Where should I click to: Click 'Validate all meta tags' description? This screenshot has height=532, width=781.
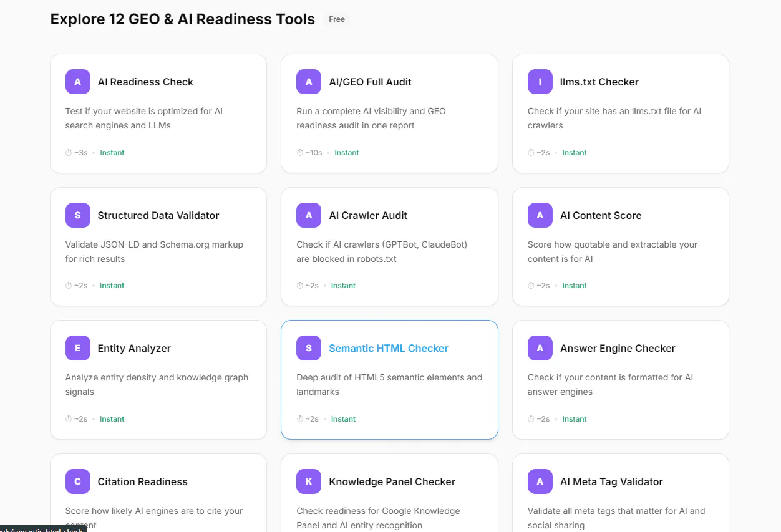(x=616, y=518)
